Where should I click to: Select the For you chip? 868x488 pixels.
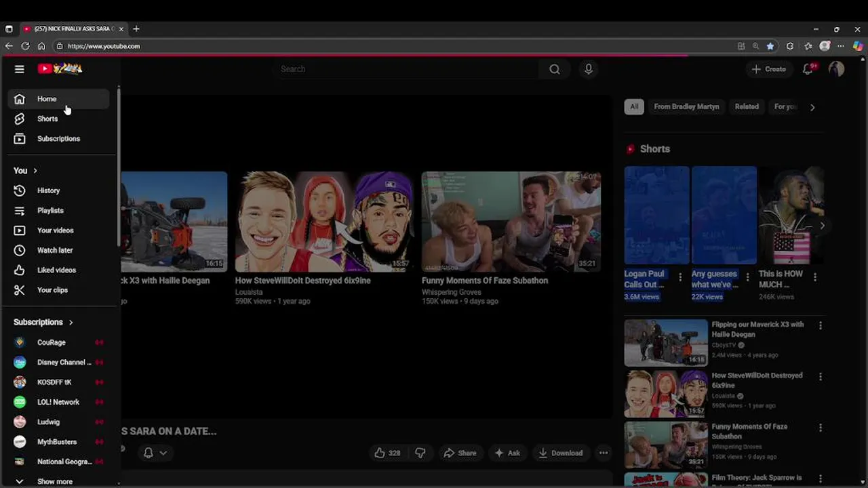[x=785, y=106]
